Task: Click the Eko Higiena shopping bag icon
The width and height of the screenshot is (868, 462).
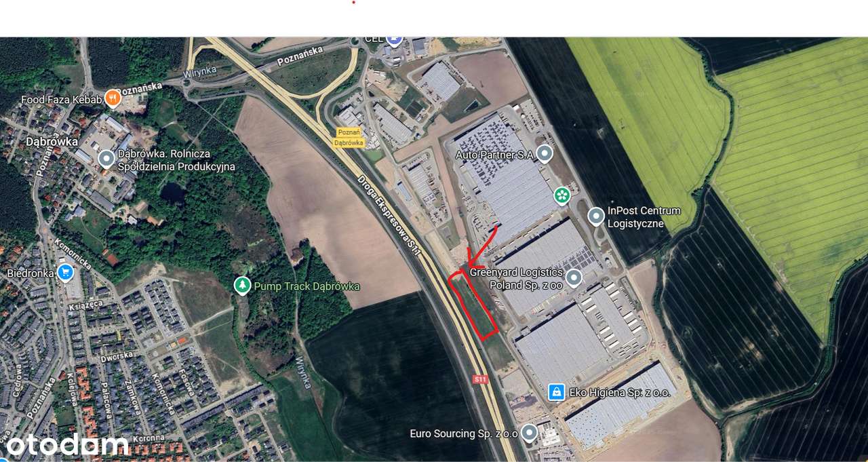Action: 556,391
